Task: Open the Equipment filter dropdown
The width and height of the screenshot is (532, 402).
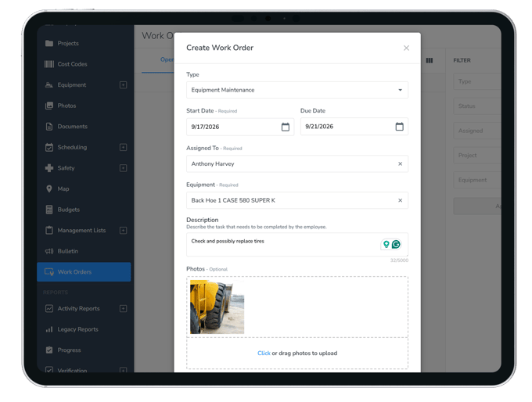Action: [x=477, y=180]
